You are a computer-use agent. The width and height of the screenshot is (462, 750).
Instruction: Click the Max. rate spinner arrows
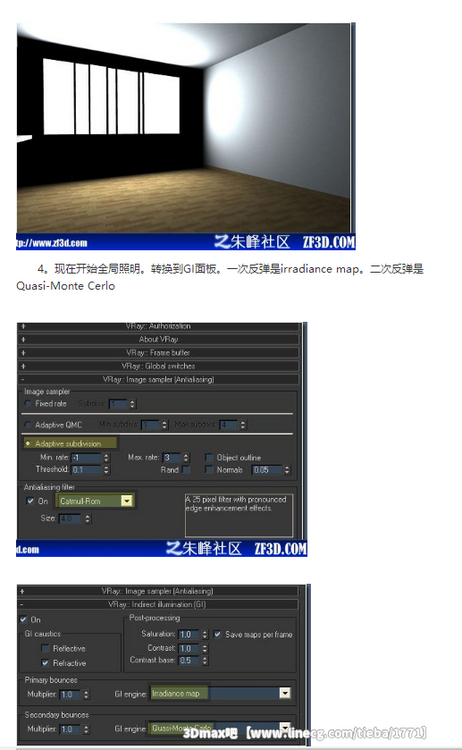pos(186,458)
